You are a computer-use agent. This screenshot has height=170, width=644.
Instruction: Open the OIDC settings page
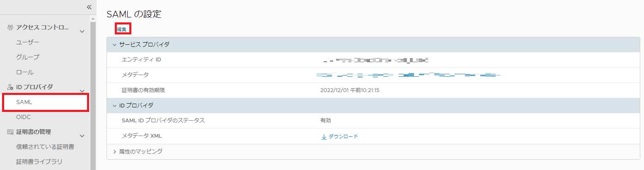coord(24,117)
